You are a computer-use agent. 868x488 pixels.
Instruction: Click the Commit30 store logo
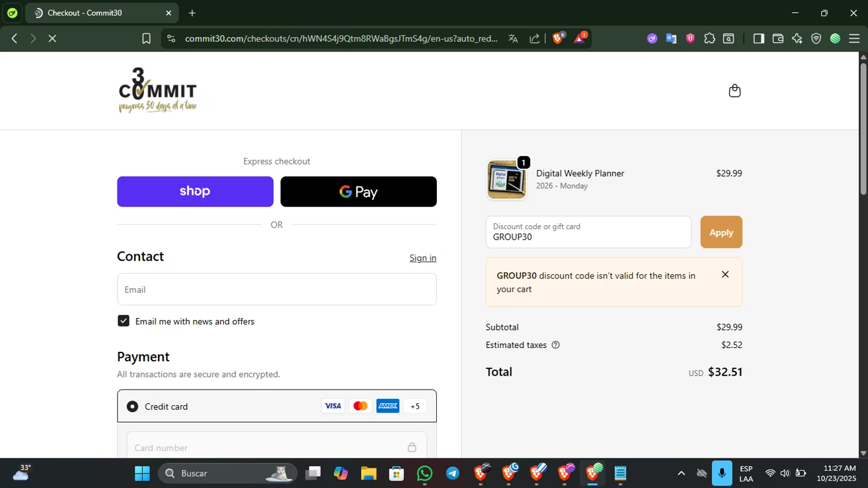tap(157, 90)
